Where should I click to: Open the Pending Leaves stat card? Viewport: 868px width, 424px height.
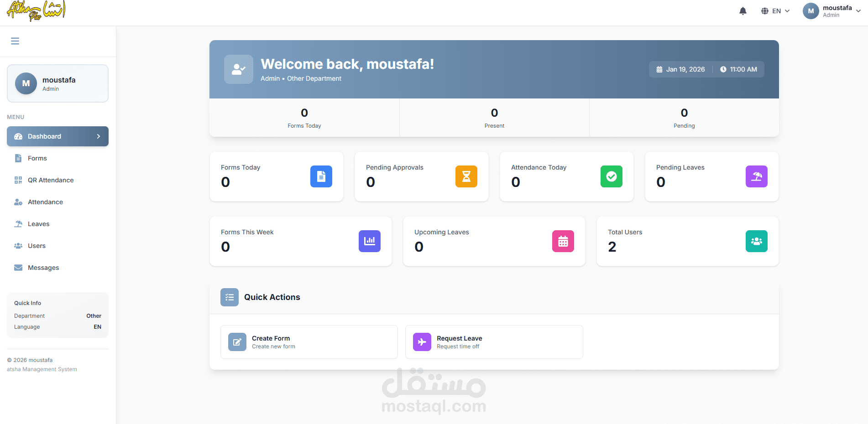click(712, 176)
